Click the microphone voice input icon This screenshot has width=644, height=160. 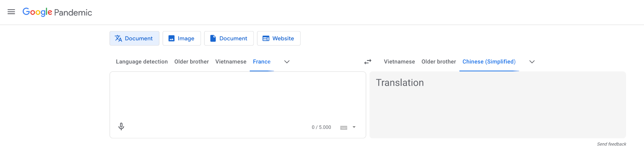121,127
